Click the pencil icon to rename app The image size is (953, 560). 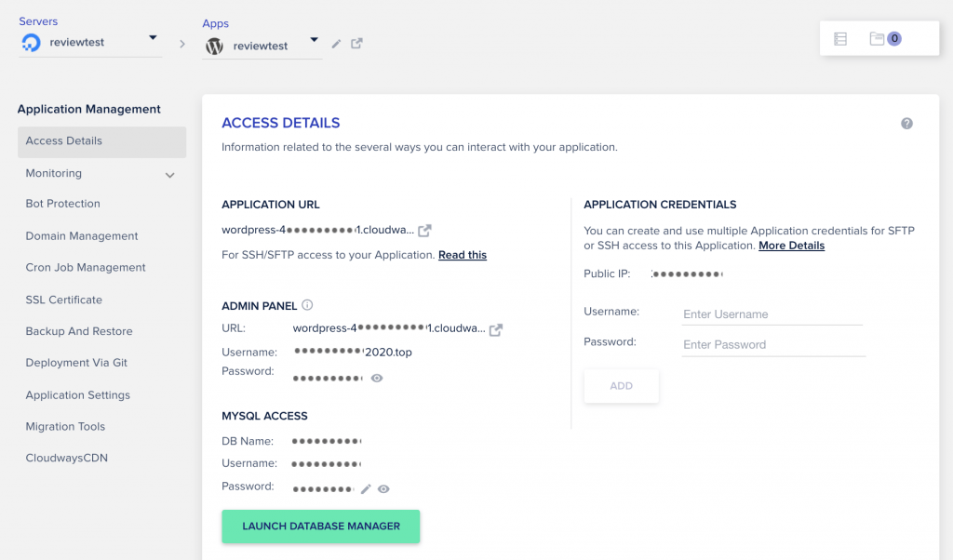point(336,44)
